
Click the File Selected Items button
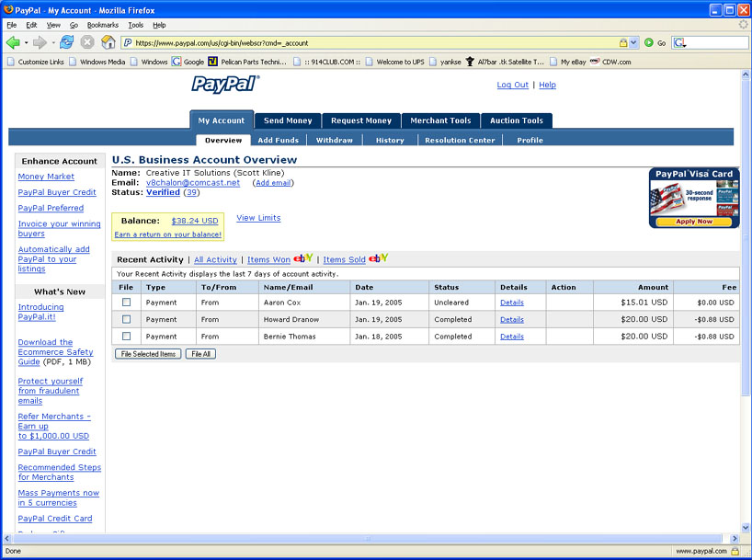[x=148, y=354]
